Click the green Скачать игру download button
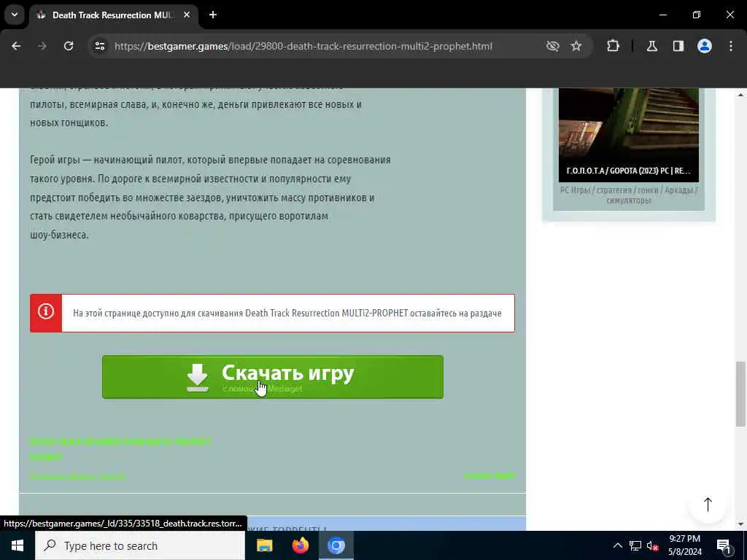747x560 pixels. tap(273, 377)
